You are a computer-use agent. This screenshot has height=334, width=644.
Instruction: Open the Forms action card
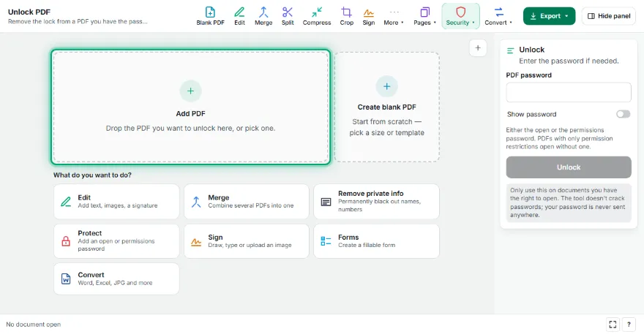coord(377,241)
